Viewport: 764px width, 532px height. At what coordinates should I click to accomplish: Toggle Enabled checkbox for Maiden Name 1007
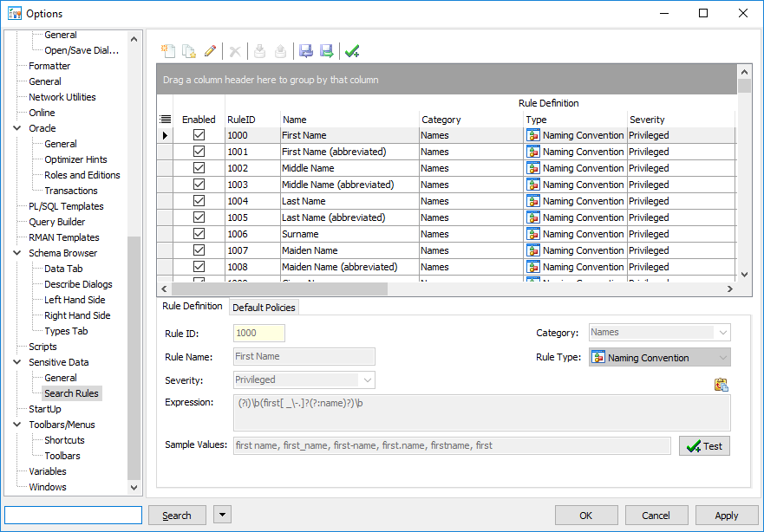tap(199, 250)
